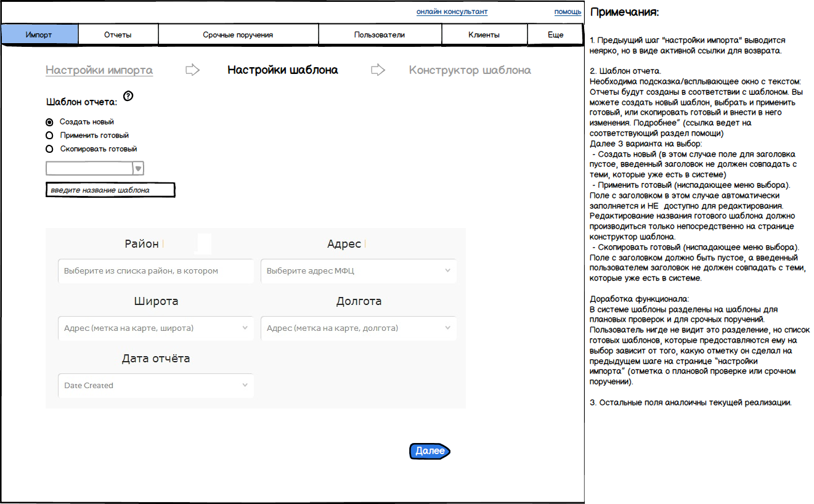Open the Срочные поручения tab
The height and width of the screenshot is (504, 814).
click(x=238, y=35)
